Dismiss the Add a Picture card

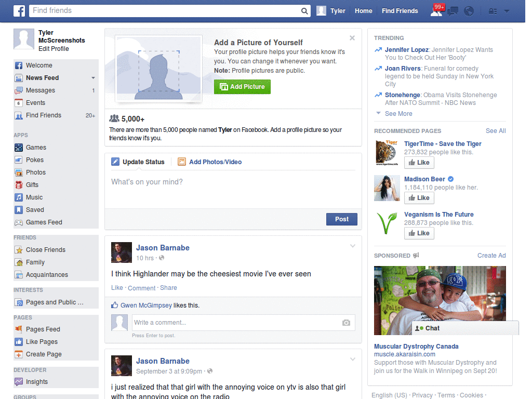(x=352, y=38)
